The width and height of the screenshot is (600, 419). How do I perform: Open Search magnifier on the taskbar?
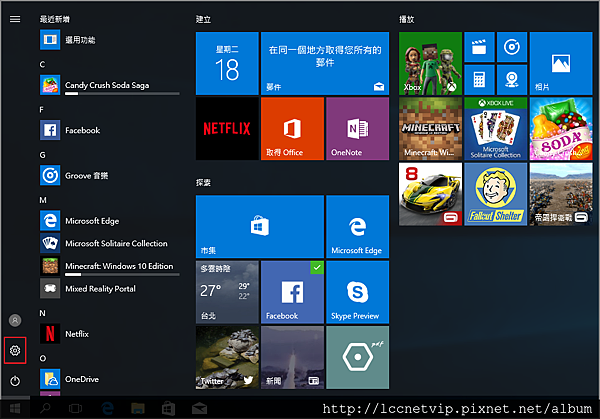click(45, 409)
